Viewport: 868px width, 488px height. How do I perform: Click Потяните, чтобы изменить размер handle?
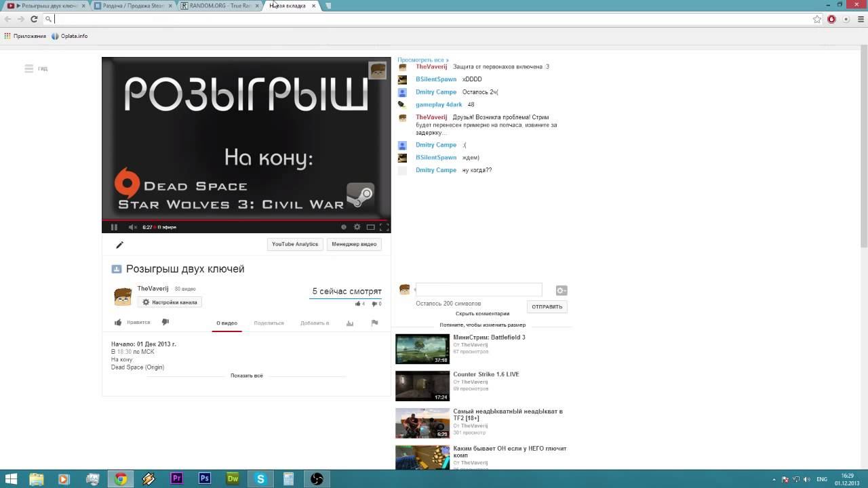(x=482, y=325)
